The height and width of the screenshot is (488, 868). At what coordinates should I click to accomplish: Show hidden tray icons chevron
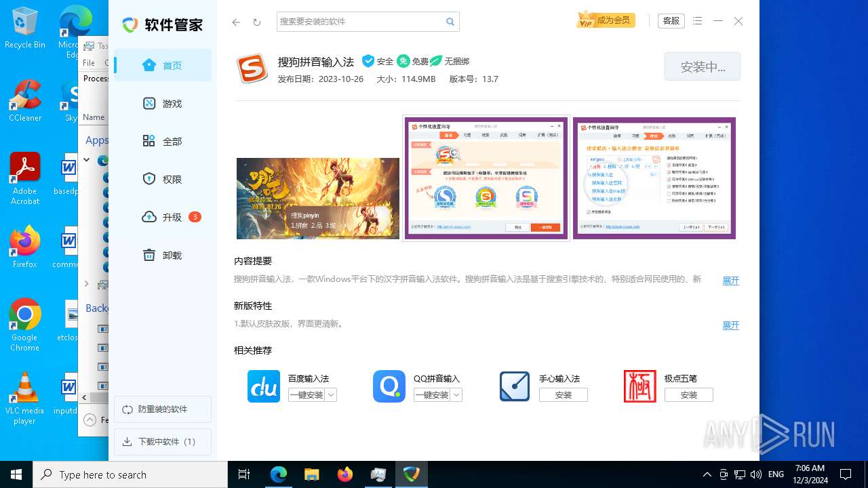[707, 474]
